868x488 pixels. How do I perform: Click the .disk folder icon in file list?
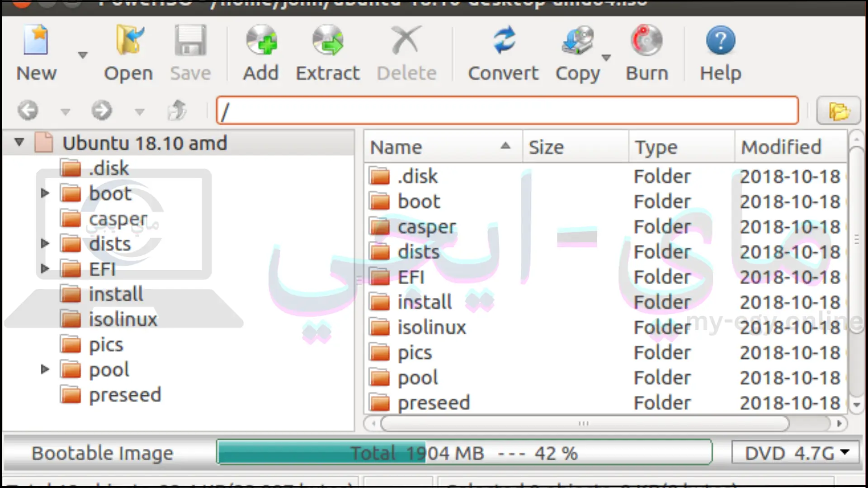click(379, 176)
